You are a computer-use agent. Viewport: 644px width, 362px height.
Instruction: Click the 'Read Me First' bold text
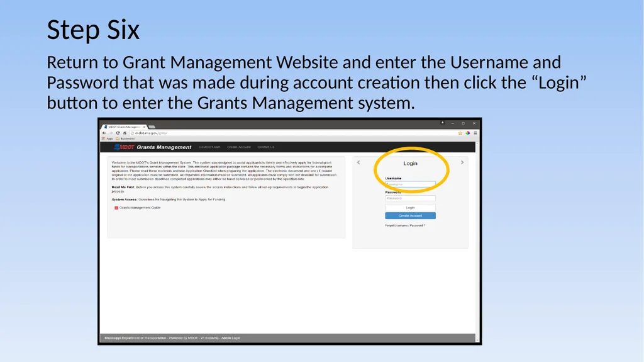point(123,187)
